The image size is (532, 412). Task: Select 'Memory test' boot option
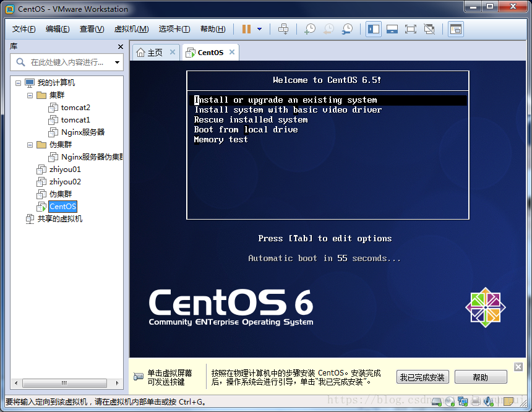(x=221, y=139)
